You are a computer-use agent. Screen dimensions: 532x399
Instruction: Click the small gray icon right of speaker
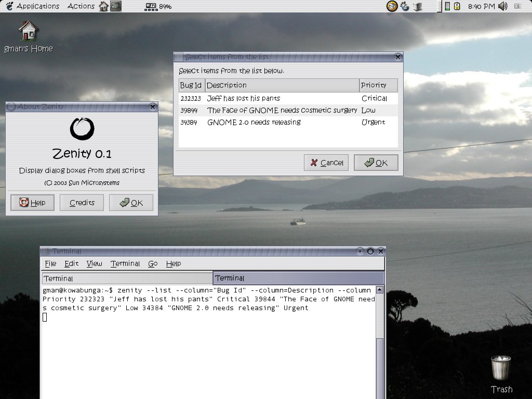(517, 6)
